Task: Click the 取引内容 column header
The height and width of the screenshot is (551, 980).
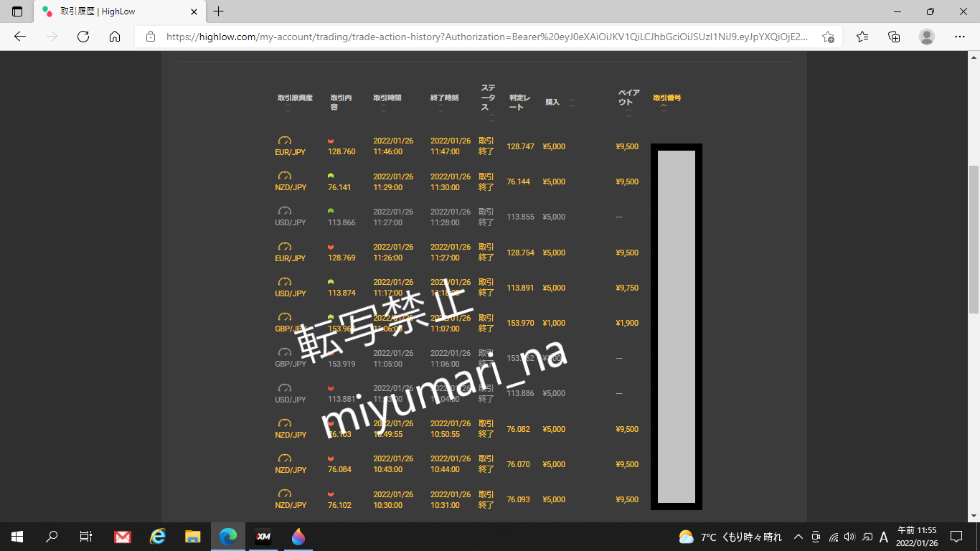Action: pyautogui.click(x=341, y=102)
